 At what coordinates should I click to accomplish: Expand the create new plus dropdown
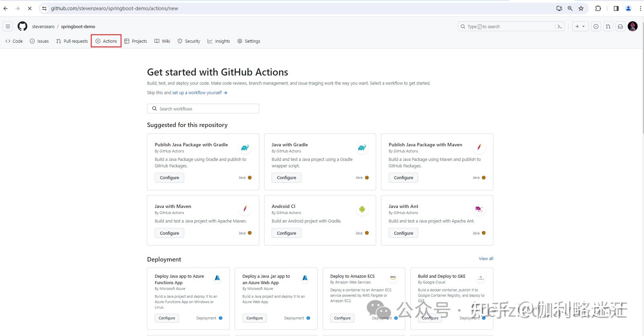[x=580, y=26]
